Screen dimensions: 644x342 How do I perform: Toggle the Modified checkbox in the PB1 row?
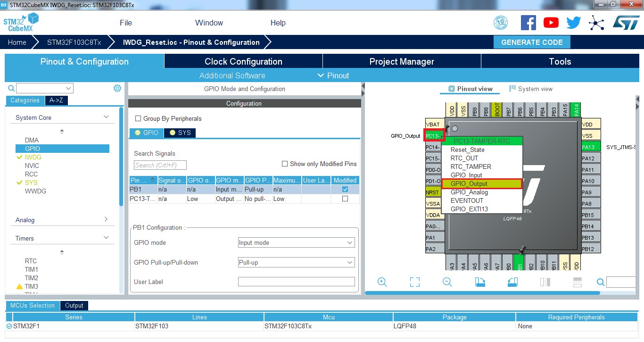tap(345, 189)
